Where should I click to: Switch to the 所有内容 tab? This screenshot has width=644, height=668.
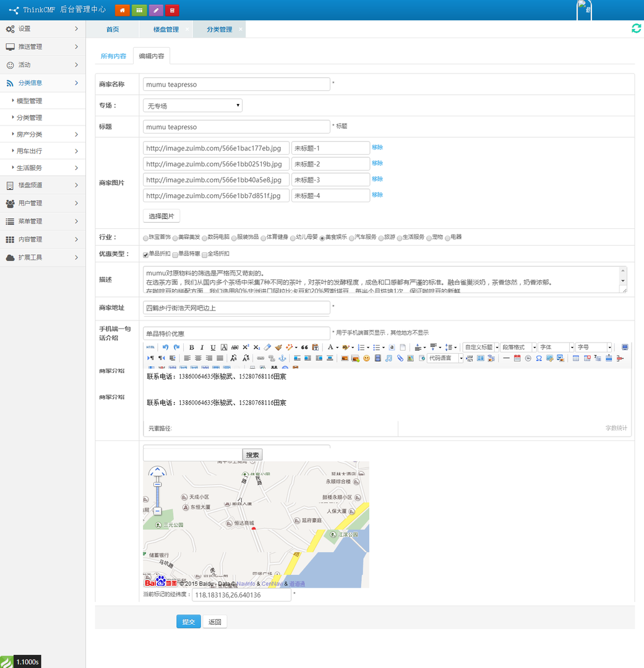click(x=113, y=56)
